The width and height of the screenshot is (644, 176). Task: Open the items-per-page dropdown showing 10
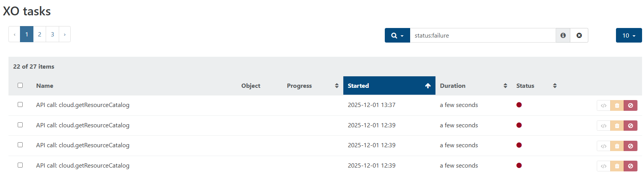(x=629, y=35)
